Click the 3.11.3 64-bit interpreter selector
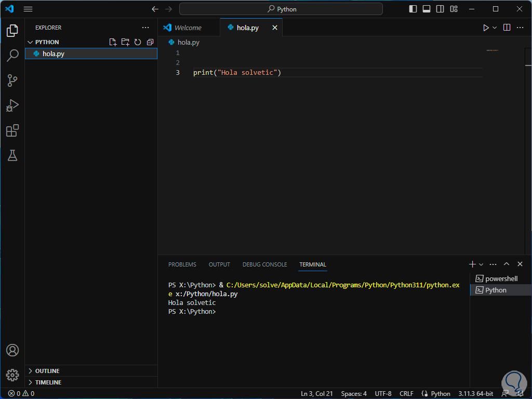 pyautogui.click(x=475, y=394)
